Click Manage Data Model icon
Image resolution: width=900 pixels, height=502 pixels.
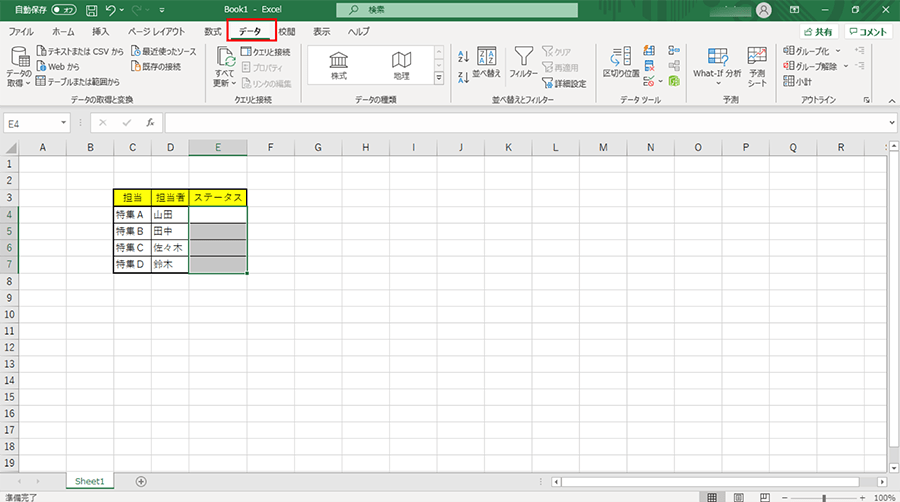(x=674, y=81)
